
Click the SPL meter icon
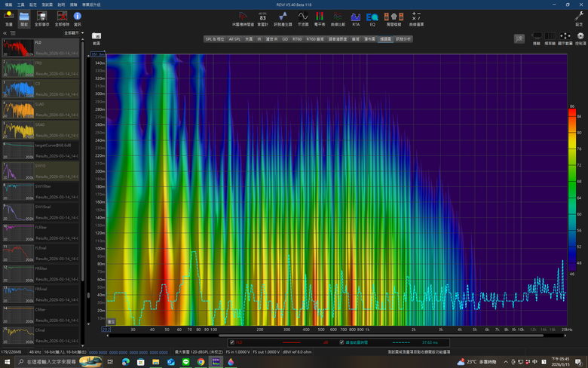[262, 17]
